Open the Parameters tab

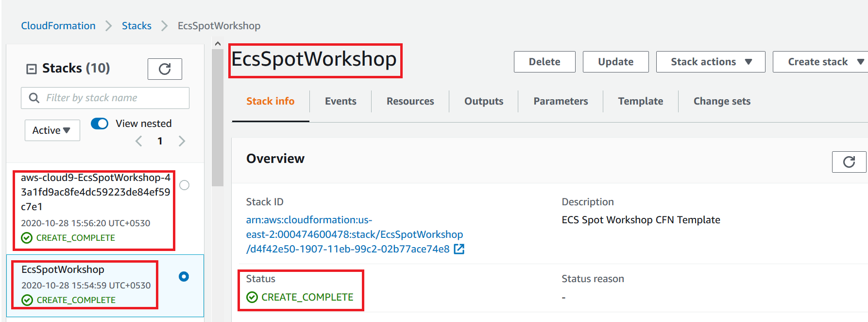tap(561, 101)
